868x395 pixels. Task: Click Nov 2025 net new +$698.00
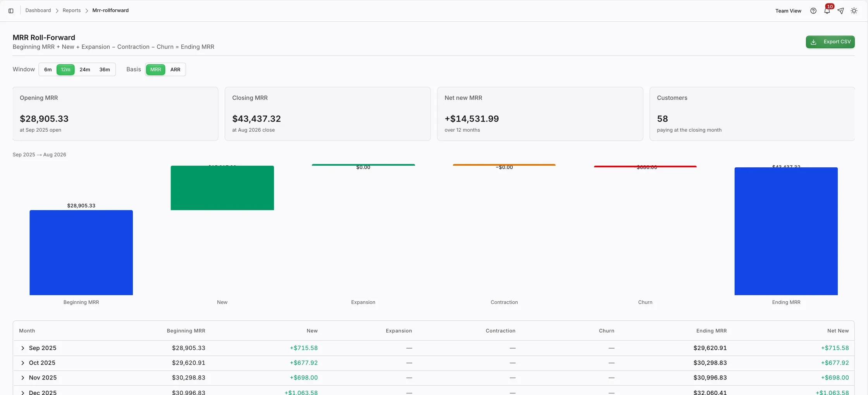835,378
